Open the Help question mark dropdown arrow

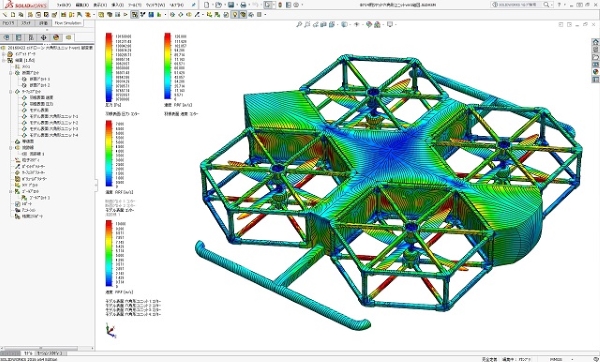point(566,5)
